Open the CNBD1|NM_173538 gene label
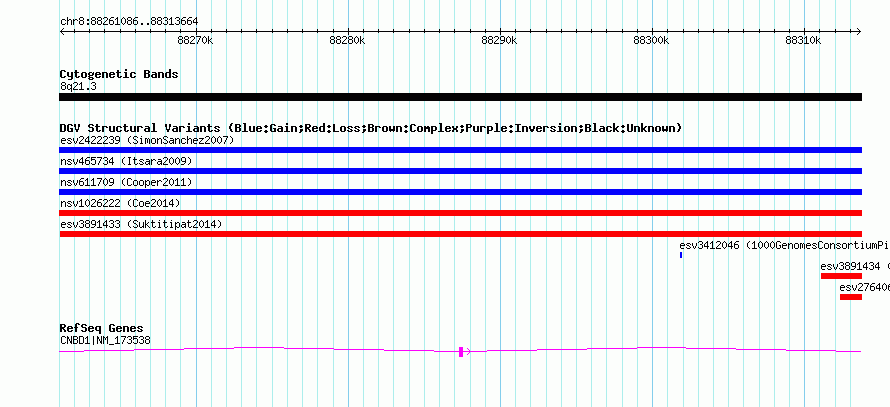 click(105, 341)
